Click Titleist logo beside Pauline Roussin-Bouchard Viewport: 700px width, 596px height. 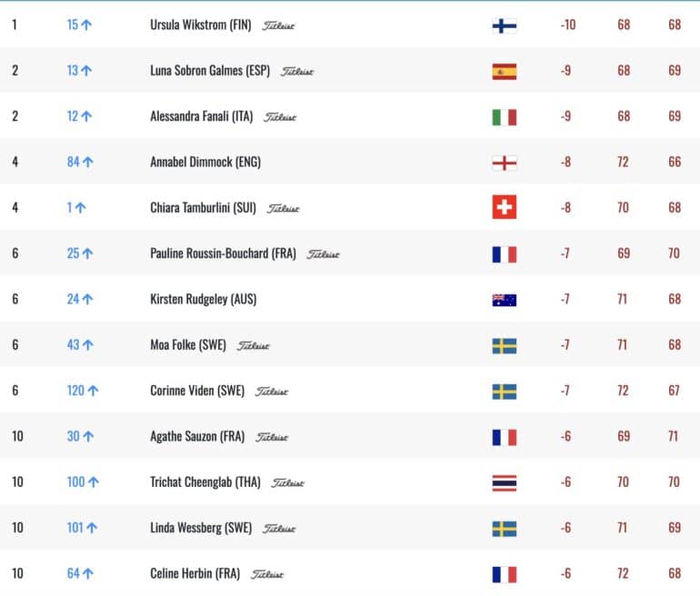(323, 254)
